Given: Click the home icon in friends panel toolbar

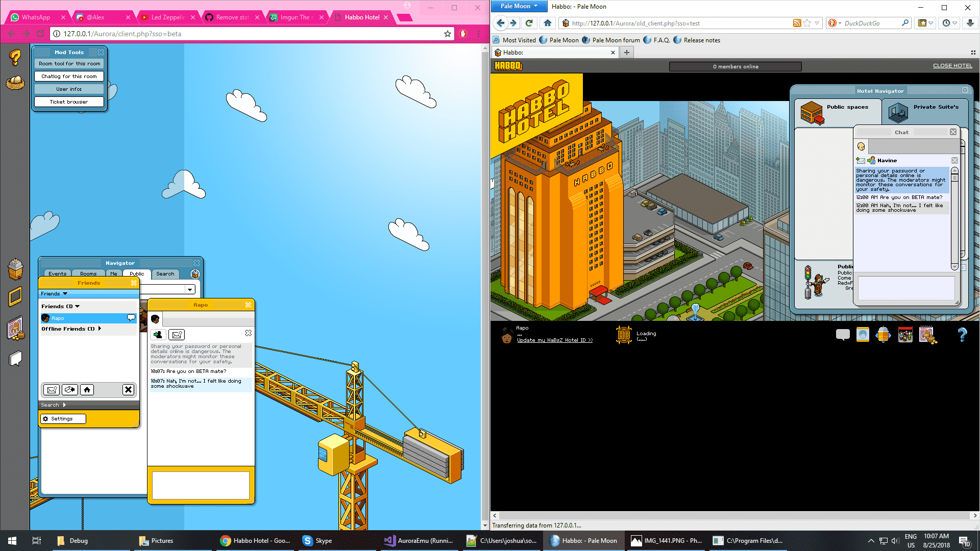Looking at the screenshot, I should (x=87, y=390).
